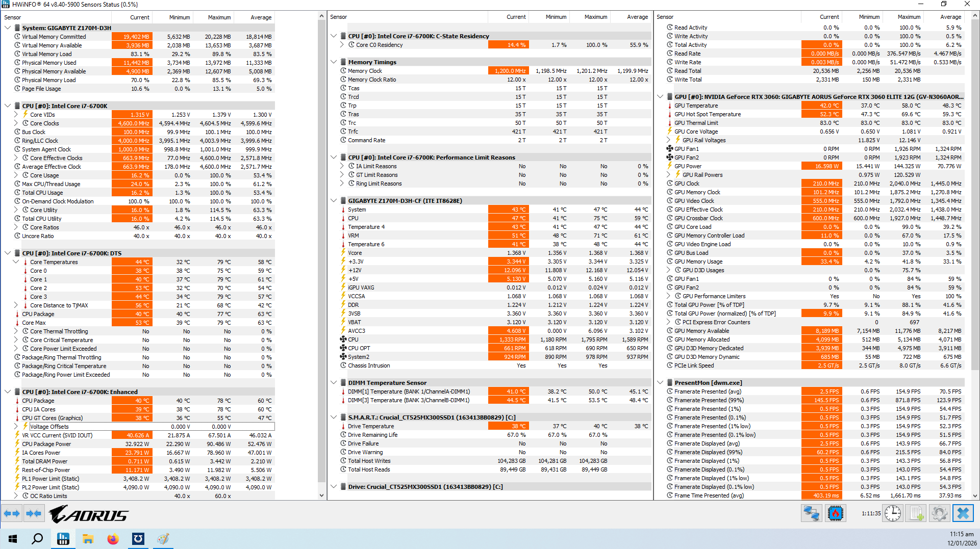Collapse the System GIGABYTE Z170M-D3H group
Screen dimensions: 980x549
click(x=8, y=28)
